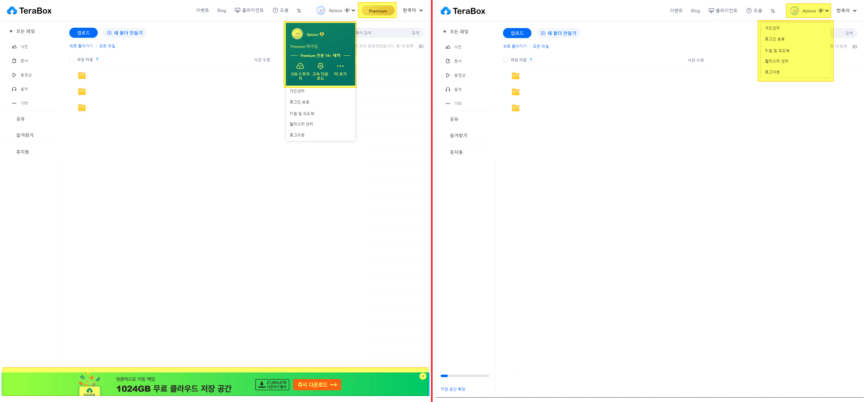This screenshot has width=868, height=402.
Task: Click the Photos sidebar icon in left pane
Action: click(x=14, y=47)
